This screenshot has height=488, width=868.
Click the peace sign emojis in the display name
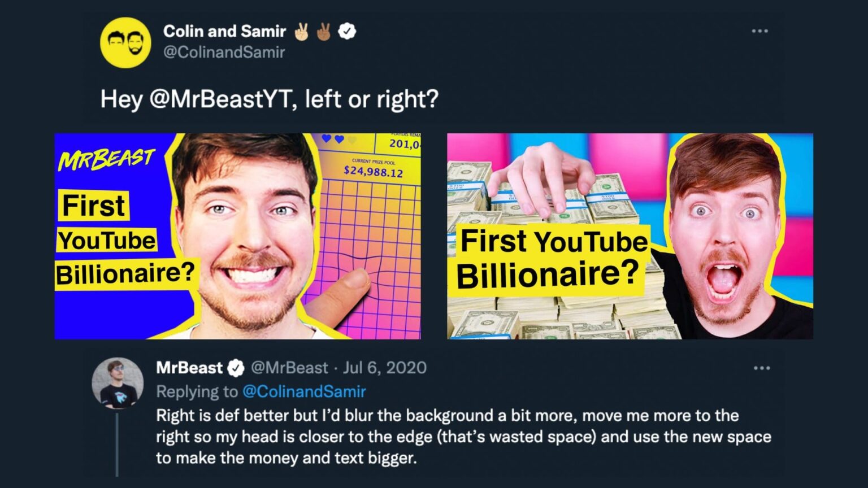[312, 32]
